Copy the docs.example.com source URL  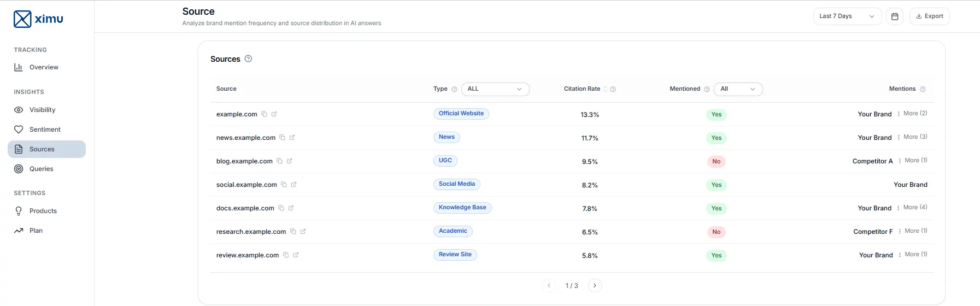281,208
